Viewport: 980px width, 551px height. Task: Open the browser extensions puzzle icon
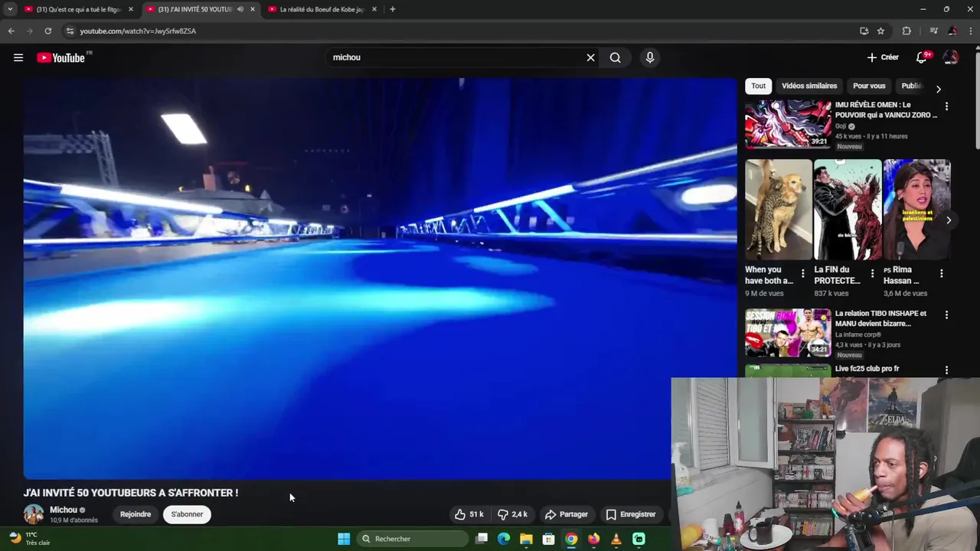[906, 31]
